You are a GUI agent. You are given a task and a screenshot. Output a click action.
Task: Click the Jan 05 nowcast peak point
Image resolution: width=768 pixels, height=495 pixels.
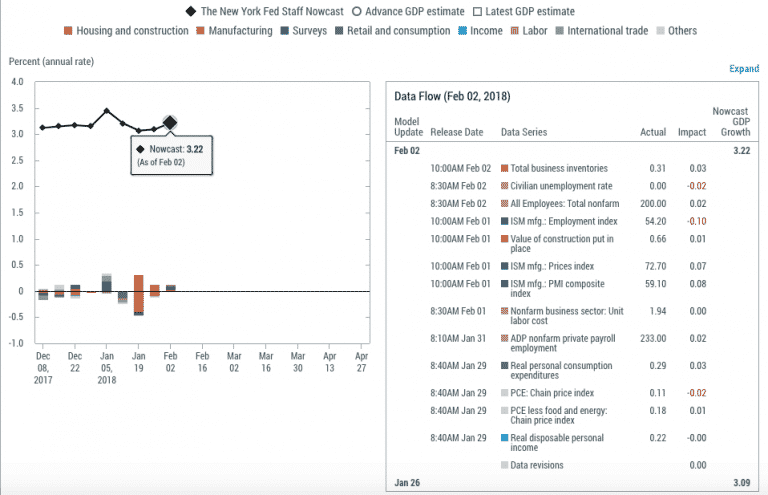(106, 111)
